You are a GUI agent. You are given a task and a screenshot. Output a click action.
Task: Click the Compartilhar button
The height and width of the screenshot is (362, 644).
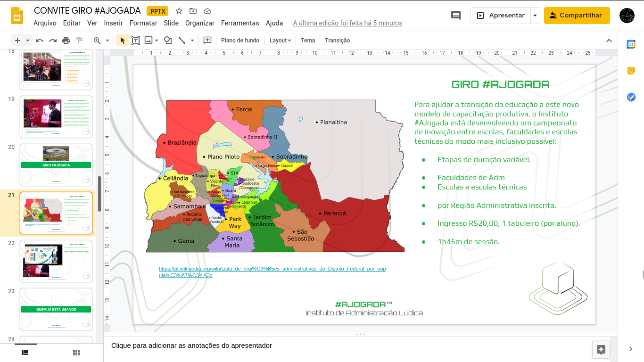coord(577,16)
